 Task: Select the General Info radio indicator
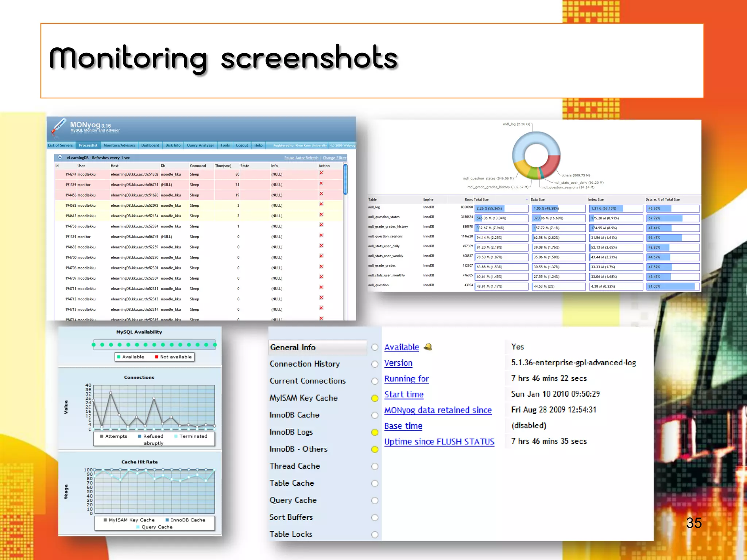(375, 347)
